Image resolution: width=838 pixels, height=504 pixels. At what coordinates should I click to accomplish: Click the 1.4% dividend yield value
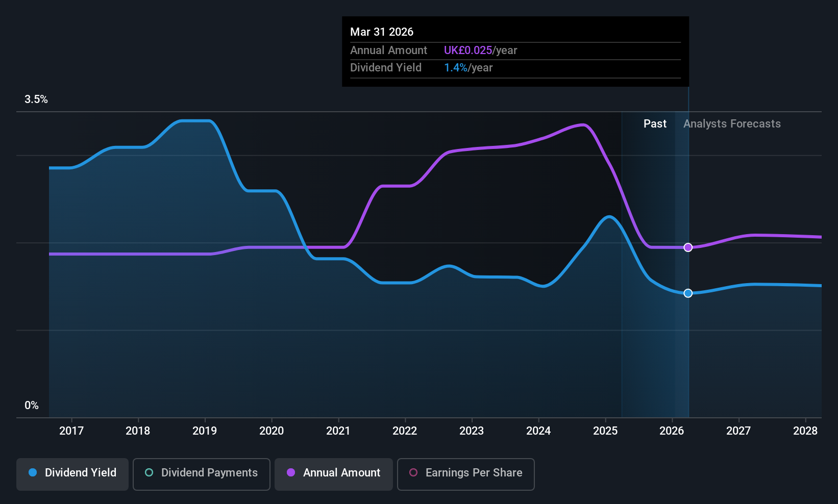pos(456,67)
